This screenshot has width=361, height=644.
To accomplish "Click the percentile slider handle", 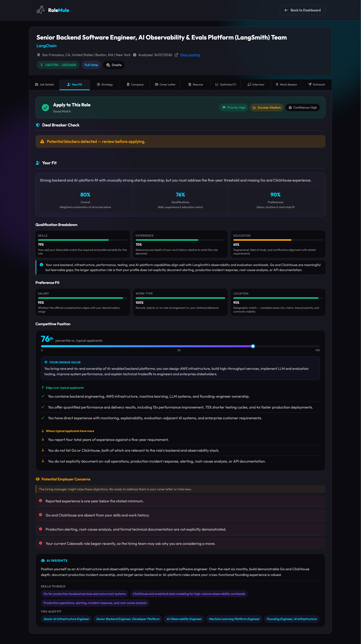I will [253, 346].
